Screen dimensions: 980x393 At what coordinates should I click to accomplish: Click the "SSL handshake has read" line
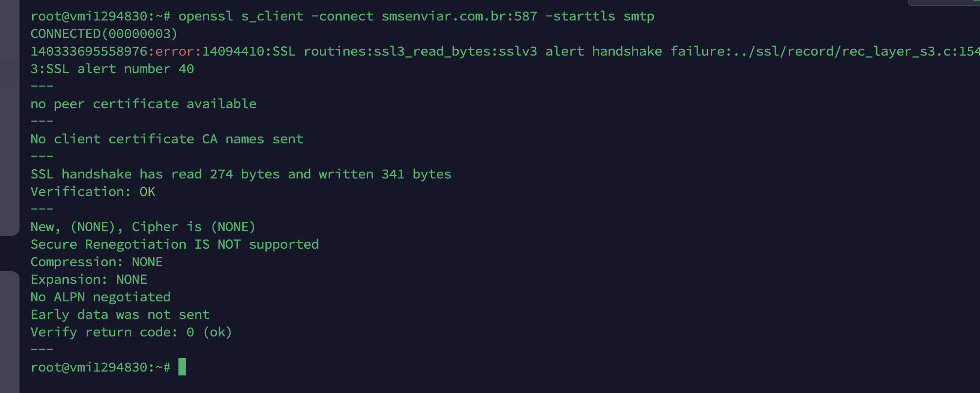pos(241,174)
